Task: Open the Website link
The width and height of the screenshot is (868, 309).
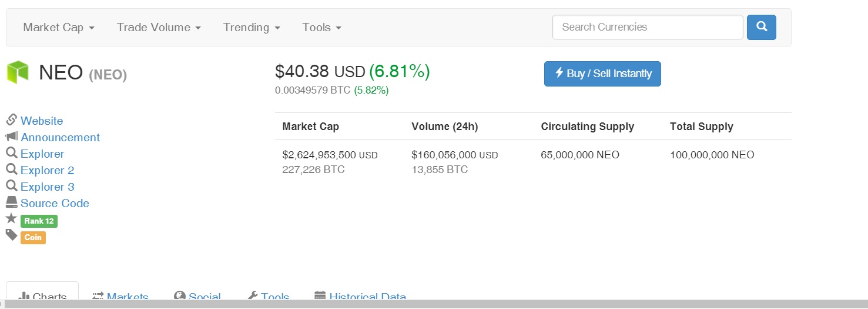Action: tap(42, 121)
